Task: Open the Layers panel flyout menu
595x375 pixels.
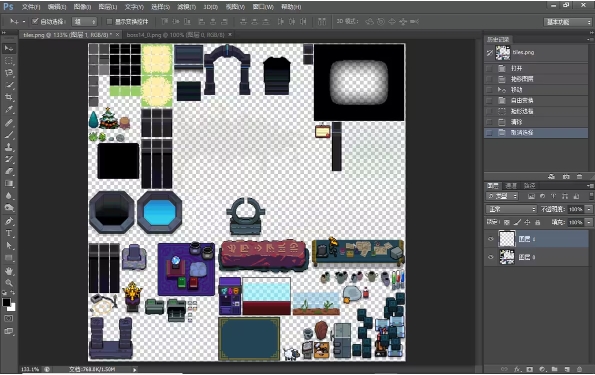Action: click(x=590, y=186)
